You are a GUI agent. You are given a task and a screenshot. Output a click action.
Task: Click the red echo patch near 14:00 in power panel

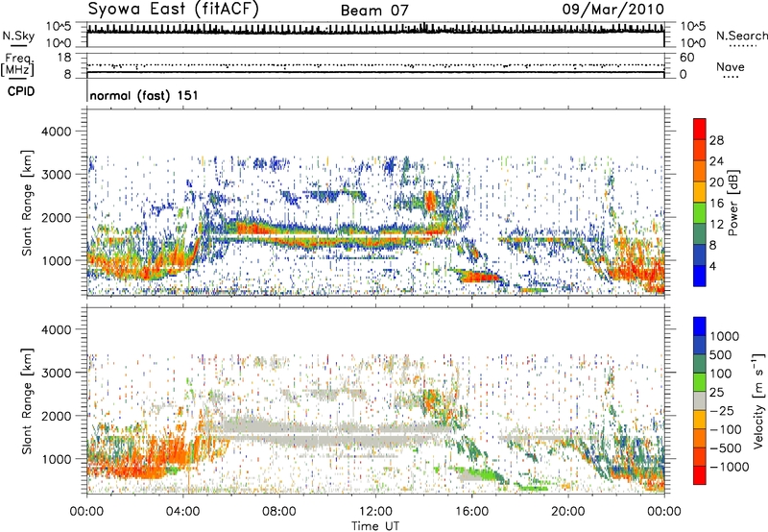pyautogui.click(x=430, y=202)
